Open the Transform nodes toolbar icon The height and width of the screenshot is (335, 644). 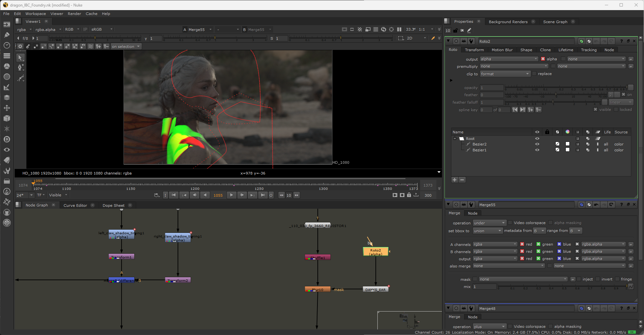tap(7, 108)
